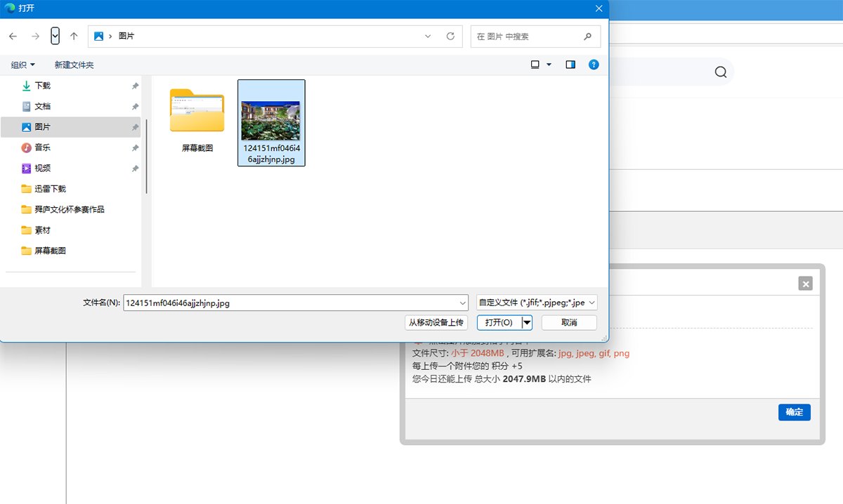Image resolution: width=843 pixels, height=504 pixels.
Task: Close the upload popup with X icon
Action: (806, 284)
